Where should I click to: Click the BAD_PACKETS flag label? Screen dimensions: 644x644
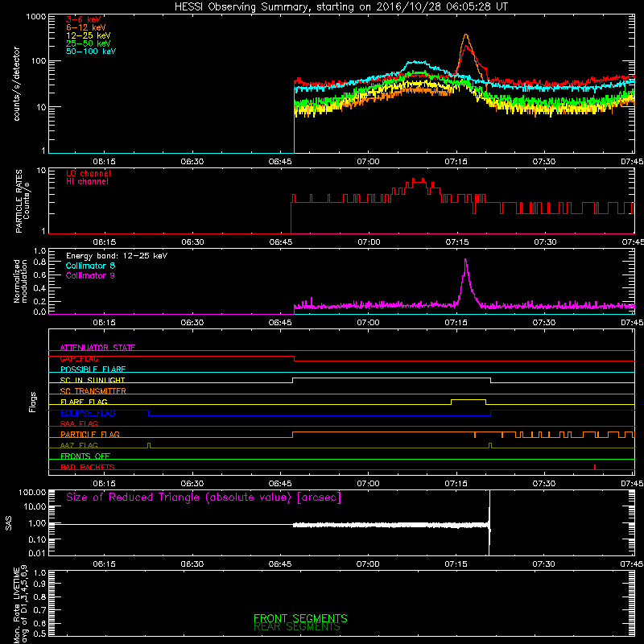point(88,467)
